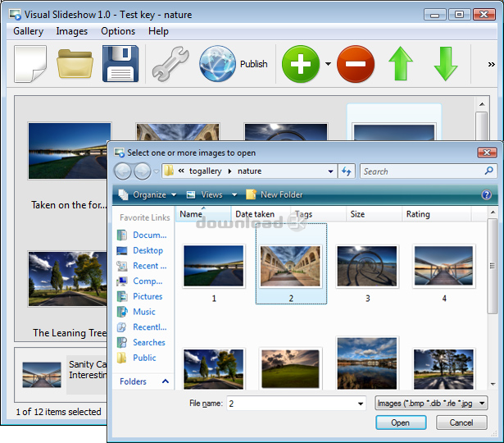Select image thumbnail 3 in file dialog
The height and width of the screenshot is (443, 504).
pyautogui.click(x=367, y=266)
